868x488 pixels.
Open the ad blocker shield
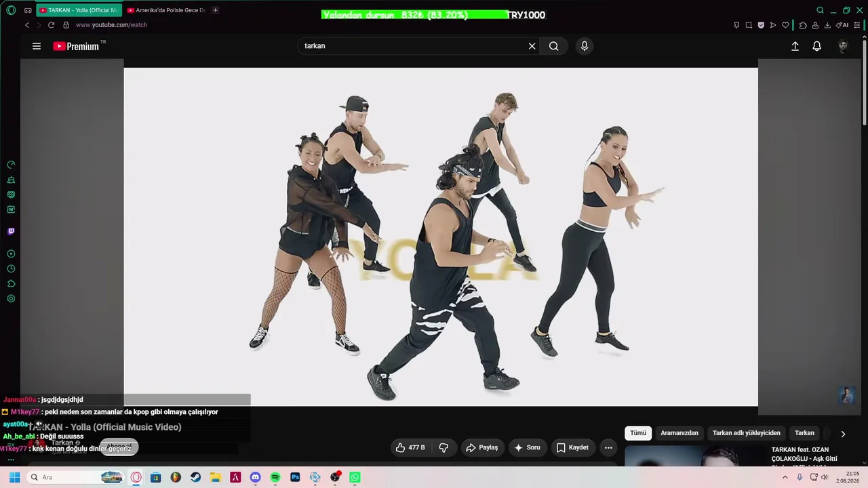(761, 25)
